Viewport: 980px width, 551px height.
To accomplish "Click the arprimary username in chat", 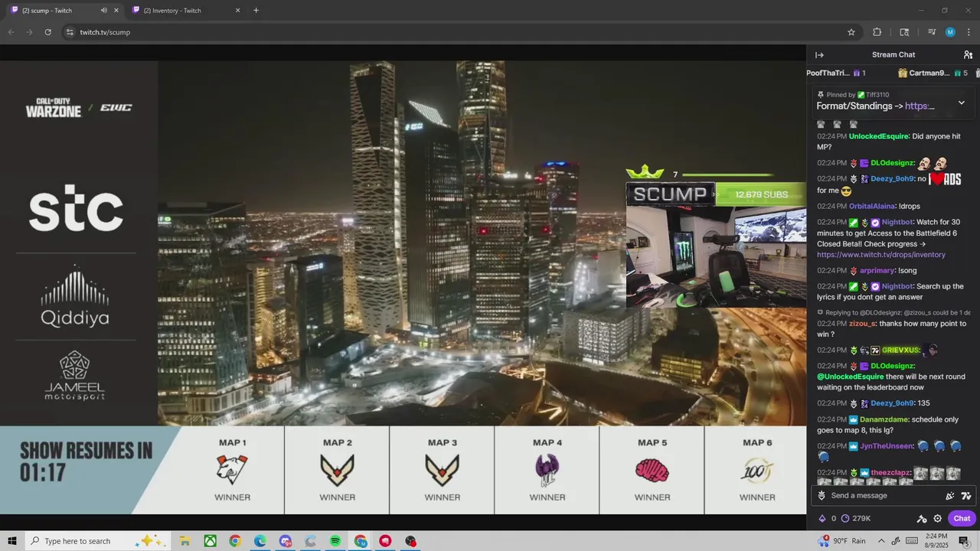I will click(877, 271).
